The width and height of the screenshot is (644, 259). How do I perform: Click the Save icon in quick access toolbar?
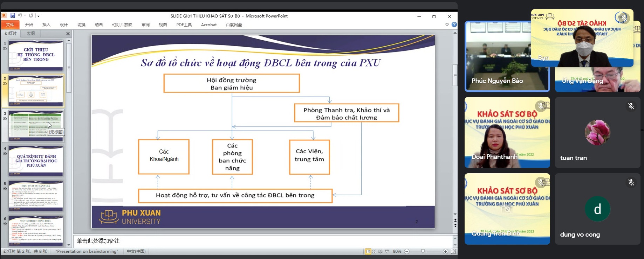click(x=13, y=15)
